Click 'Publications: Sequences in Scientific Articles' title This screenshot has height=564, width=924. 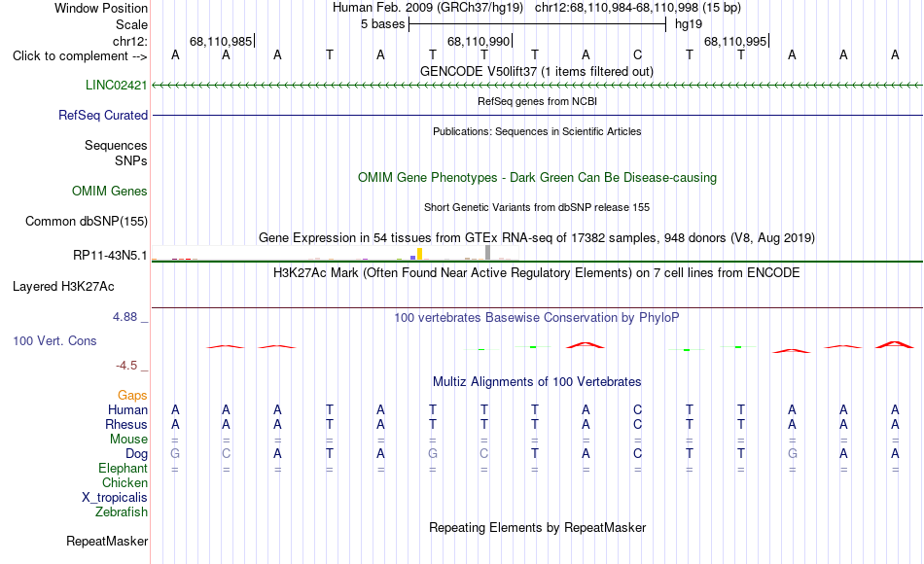pyautogui.click(x=537, y=131)
